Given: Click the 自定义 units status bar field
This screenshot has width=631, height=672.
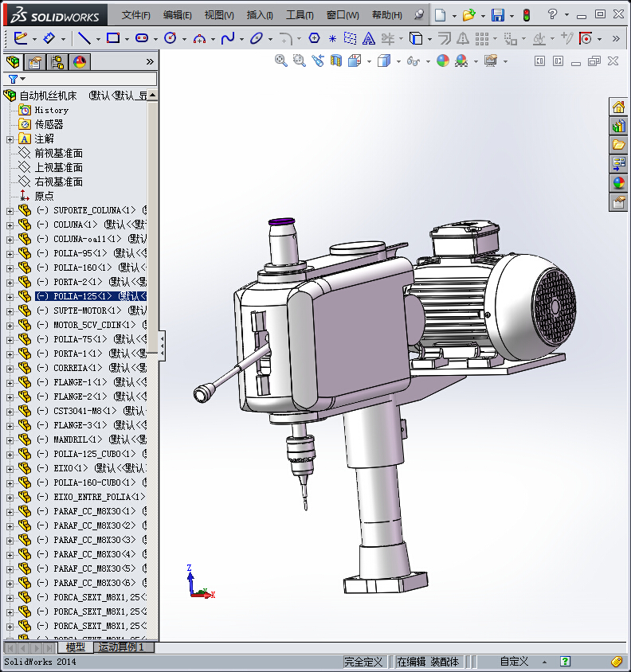Looking at the screenshot, I should (514, 662).
